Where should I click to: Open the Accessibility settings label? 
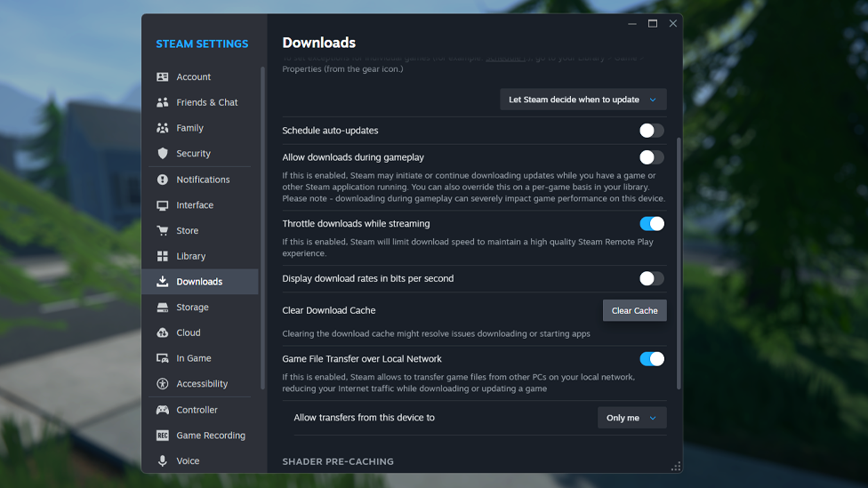(x=202, y=383)
